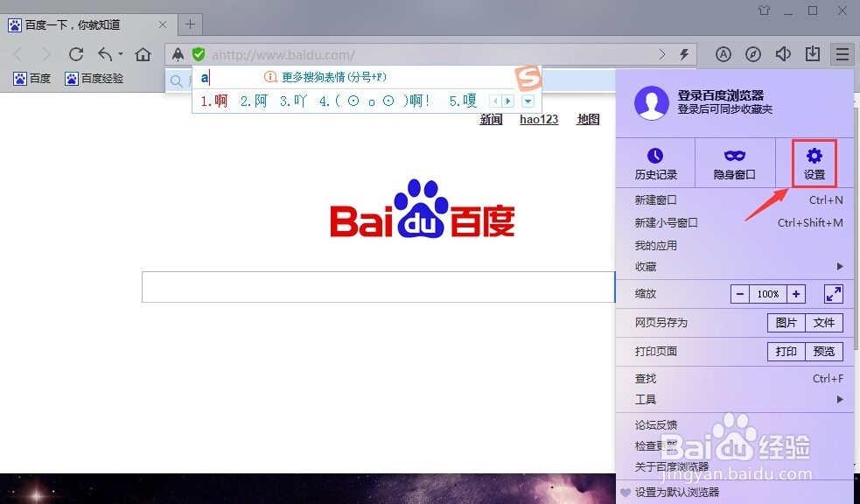This screenshot has width=860, height=504.
Task: Go to the home page icon
Action: [x=143, y=54]
